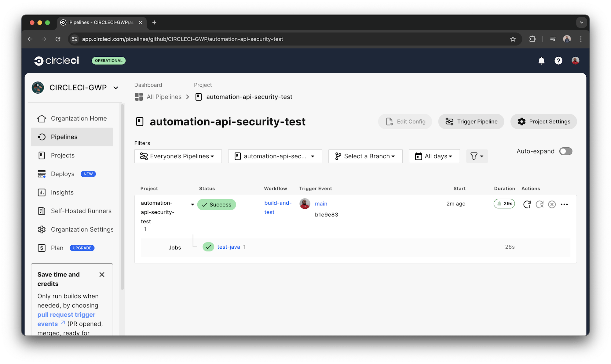The height and width of the screenshot is (364, 611).
Task: Open the more actions ellipsis menu
Action: click(564, 204)
